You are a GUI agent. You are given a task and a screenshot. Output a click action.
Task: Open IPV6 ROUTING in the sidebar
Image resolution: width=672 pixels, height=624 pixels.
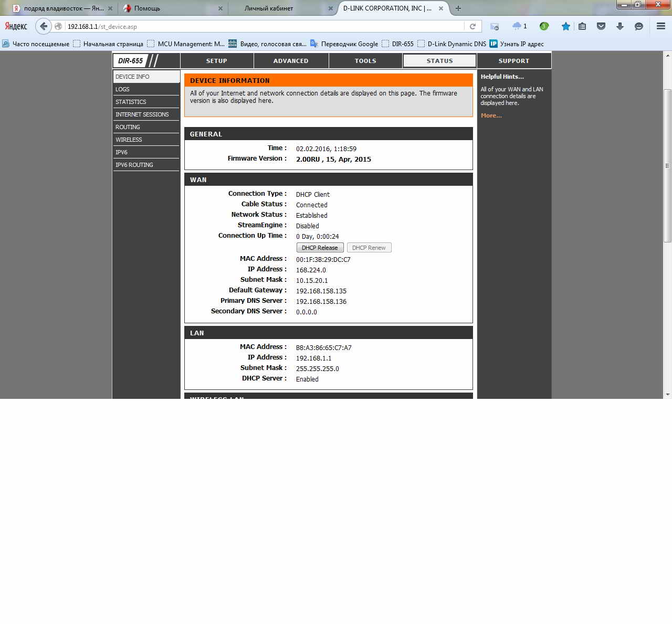coord(146,165)
